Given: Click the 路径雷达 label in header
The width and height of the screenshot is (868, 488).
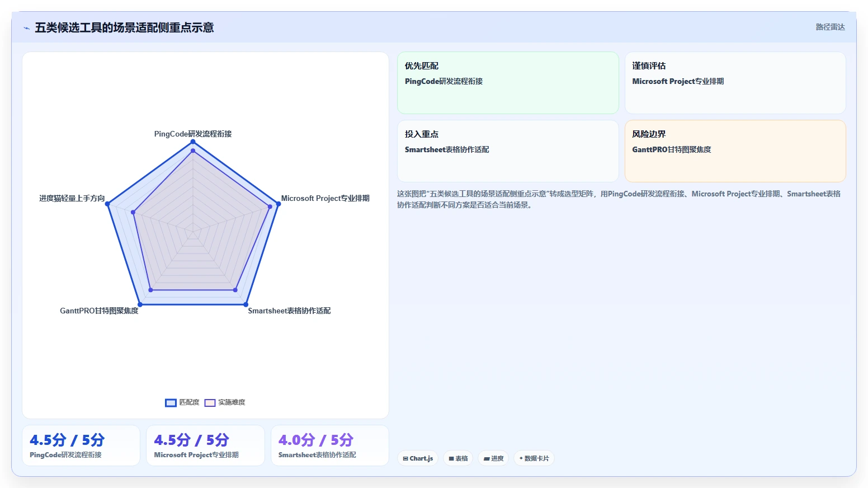Looking at the screenshot, I should (830, 27).
